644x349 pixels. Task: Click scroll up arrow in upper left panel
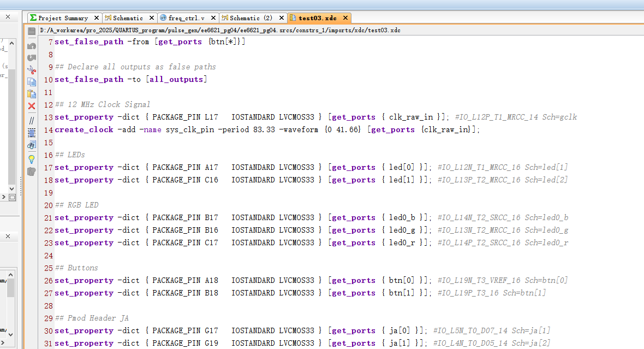(x=11, y=43)
